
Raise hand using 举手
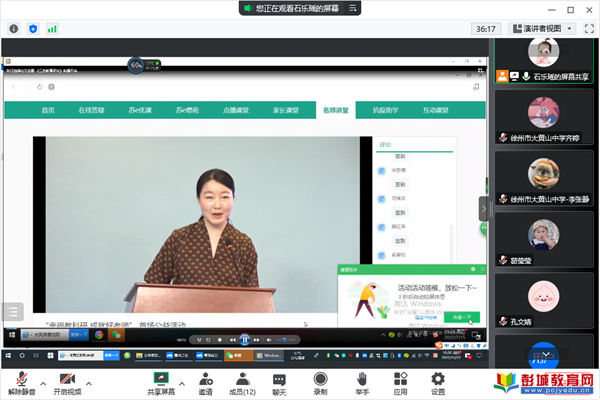tap(362, 383)
